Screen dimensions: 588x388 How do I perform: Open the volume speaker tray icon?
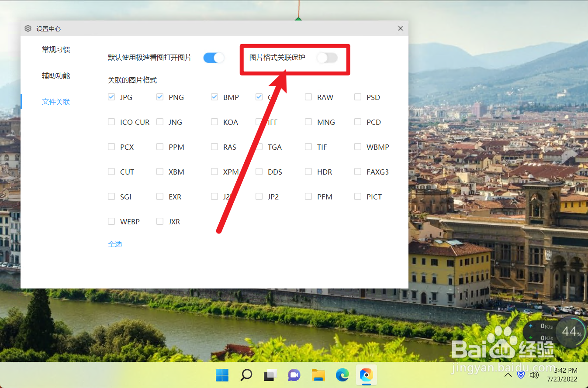point(534,375)
